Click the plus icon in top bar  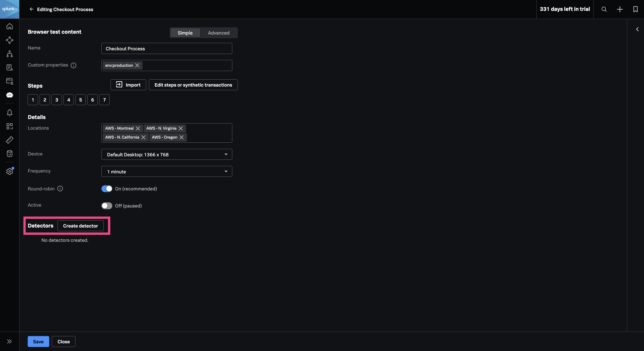[x=620, y=9]
